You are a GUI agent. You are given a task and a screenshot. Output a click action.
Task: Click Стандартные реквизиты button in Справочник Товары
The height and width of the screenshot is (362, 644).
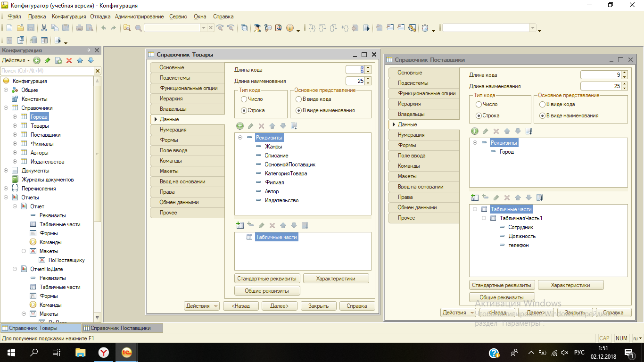pyautogui.click(x=267, y=279)
